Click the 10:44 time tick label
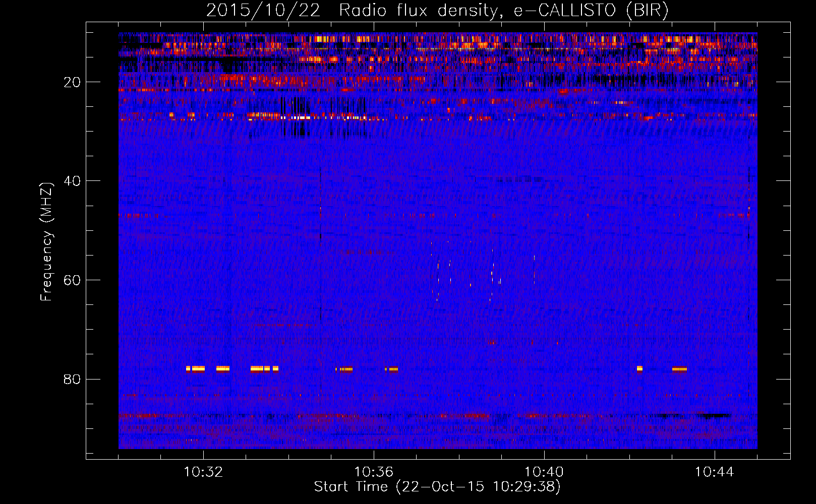Screen dimensions: 816x504 pos(714,472)
